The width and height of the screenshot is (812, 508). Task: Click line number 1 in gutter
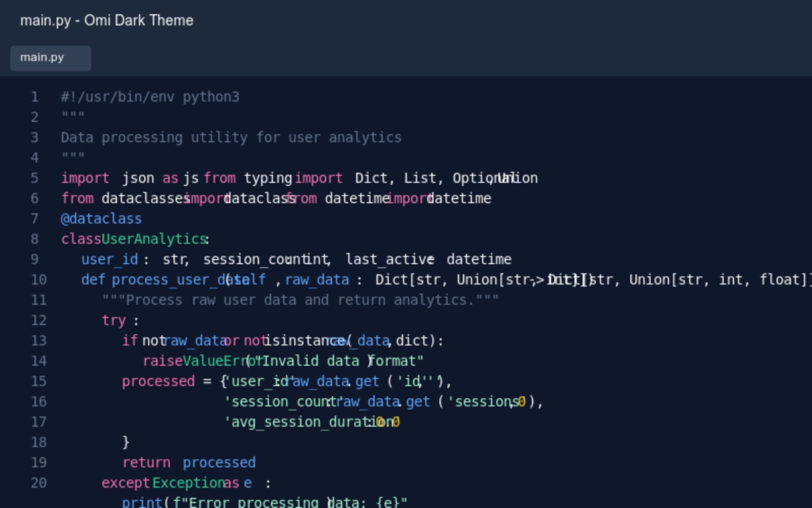[x=34, y=97]
